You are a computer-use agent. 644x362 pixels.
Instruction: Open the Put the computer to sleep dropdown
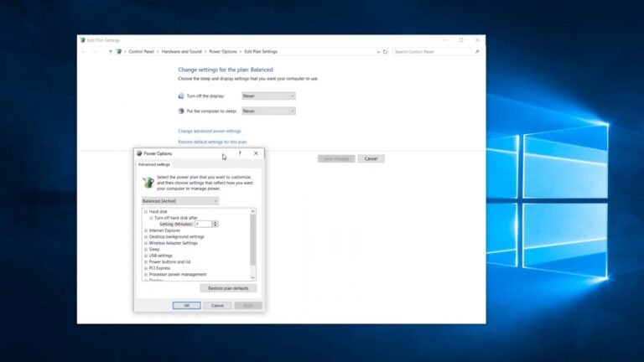click(x=268, y=111)
